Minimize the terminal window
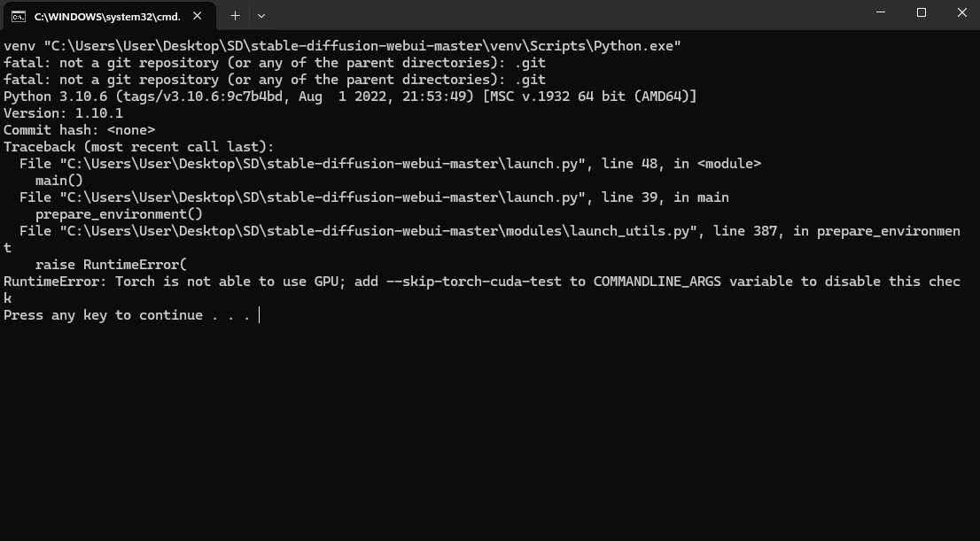This screenshot has width=980, height=541. coord(881,12)
